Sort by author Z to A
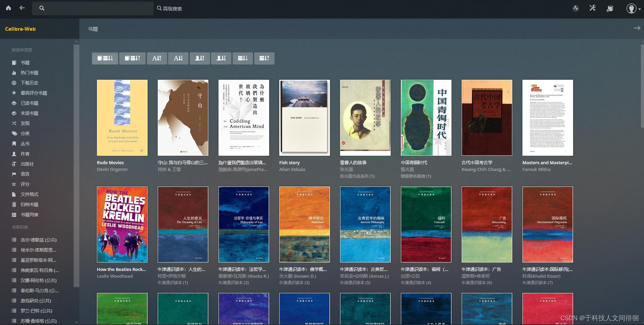644x325 pixels. [x=221, y=58]
